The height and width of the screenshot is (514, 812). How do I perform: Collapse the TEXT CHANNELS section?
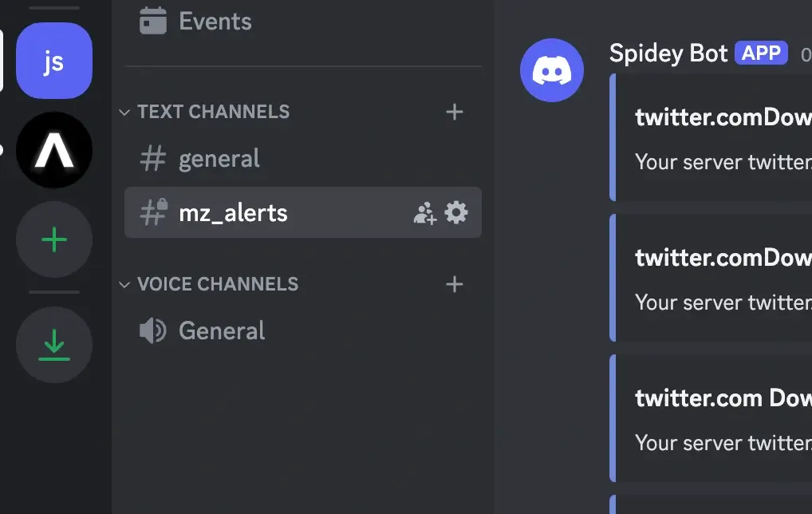(124, 112)
